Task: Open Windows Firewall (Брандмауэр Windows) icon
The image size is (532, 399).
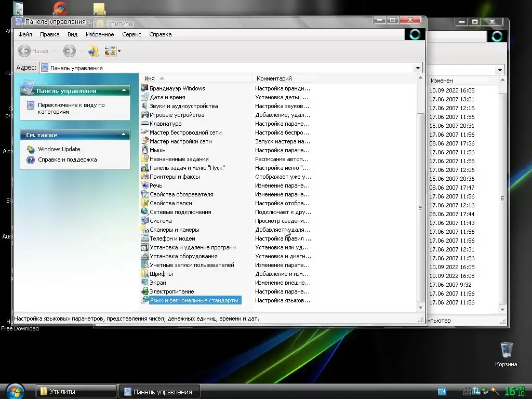Action: pos(144,88)
